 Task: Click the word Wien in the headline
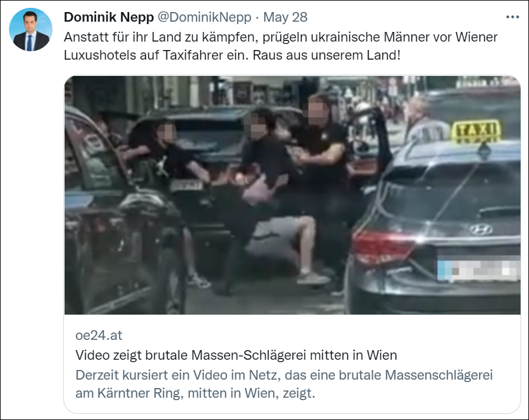coord(382,355)
